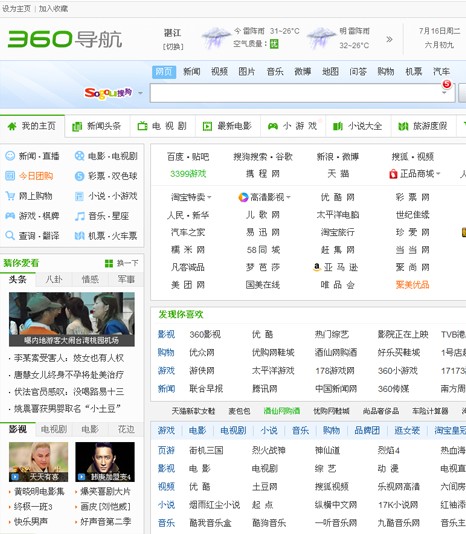Screen dimensions: 466x534
Task: Click the colorful icon beside 高清影视
Action: (x=243, y=197)
